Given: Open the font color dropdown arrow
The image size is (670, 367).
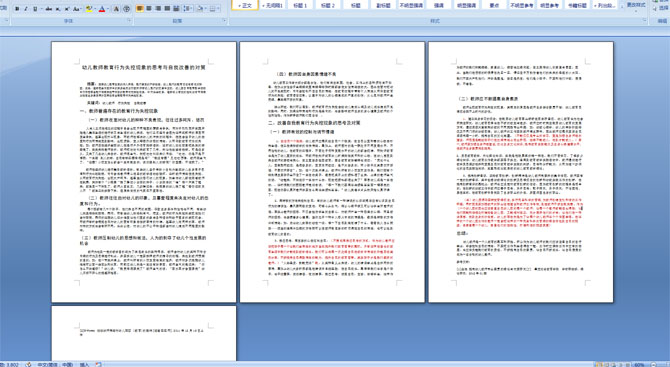Looking at the screenshot, I should click(x=108, y=9).
